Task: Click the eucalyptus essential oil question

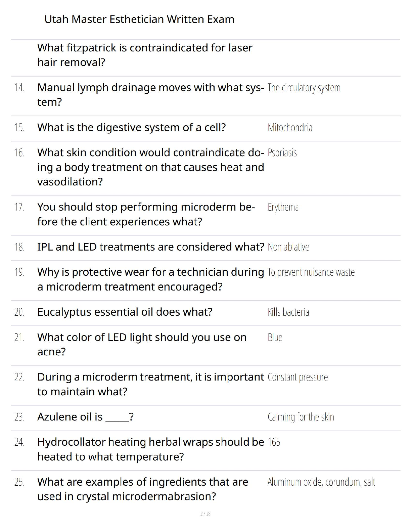Action: pyautogui.click(x=125, y=312)
